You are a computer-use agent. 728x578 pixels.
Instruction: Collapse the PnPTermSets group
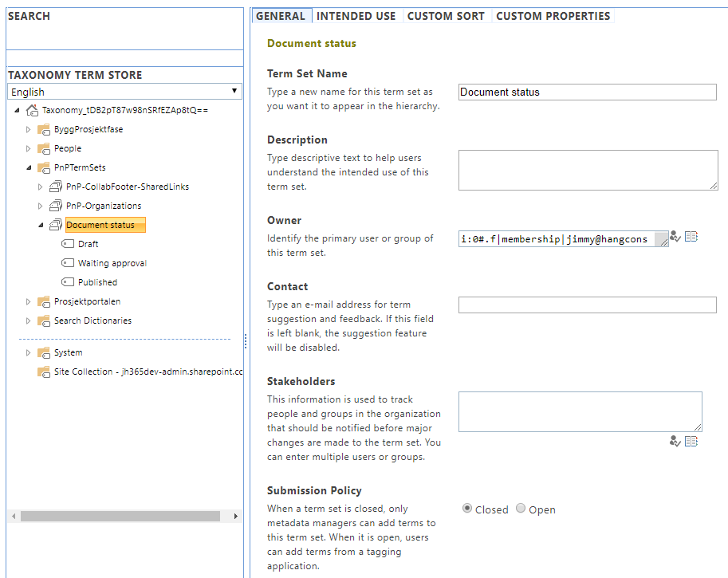[29, 167]
